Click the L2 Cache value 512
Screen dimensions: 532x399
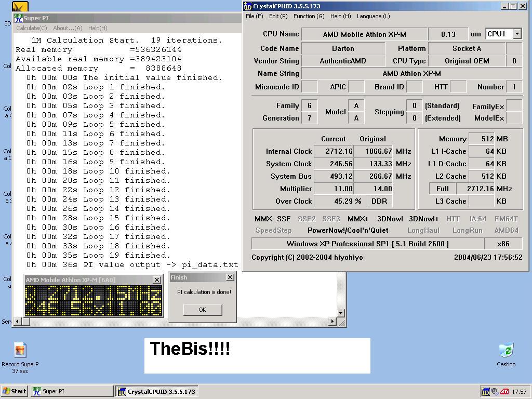(x=482, y=177)
